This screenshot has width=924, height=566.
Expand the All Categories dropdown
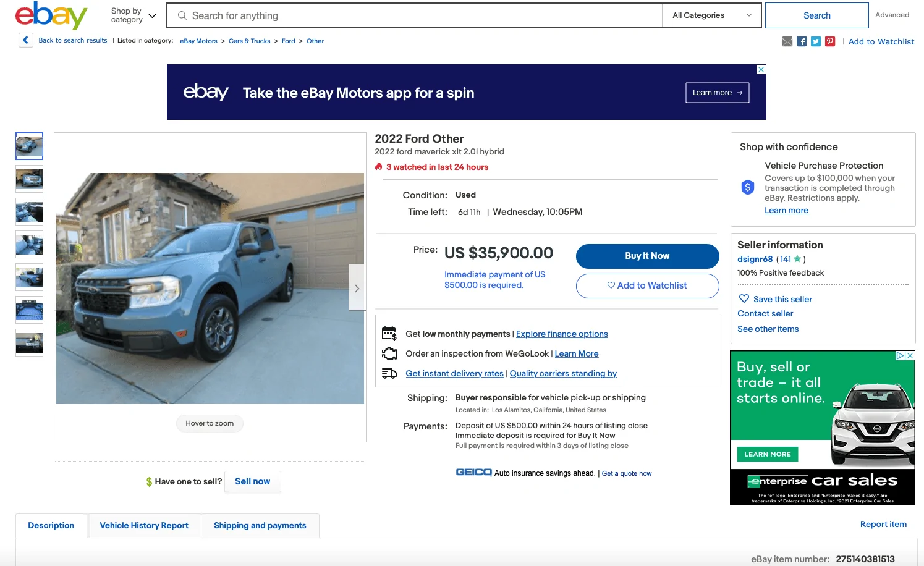coord(713,15)
